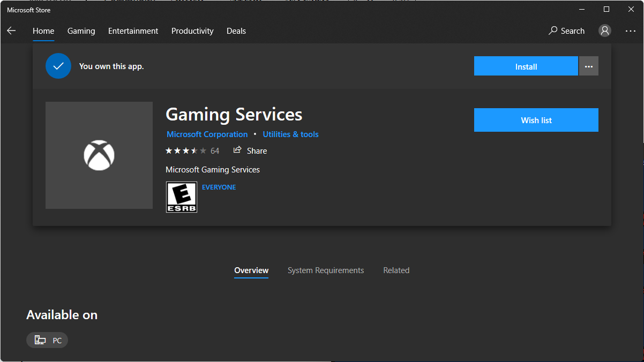Close the Microsoft Store window
This screenshot has width=644, height=362.
(x=631, y=9)
